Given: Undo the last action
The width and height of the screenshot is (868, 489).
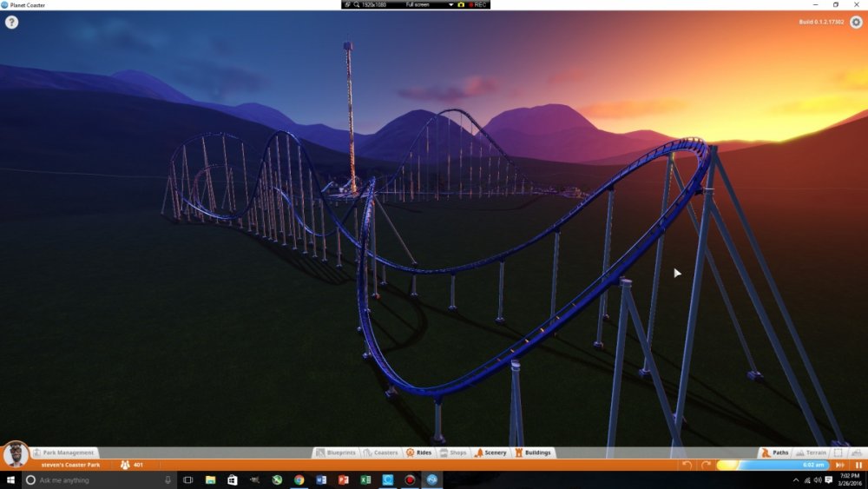Looking at the screenshot, I should 687,465.
